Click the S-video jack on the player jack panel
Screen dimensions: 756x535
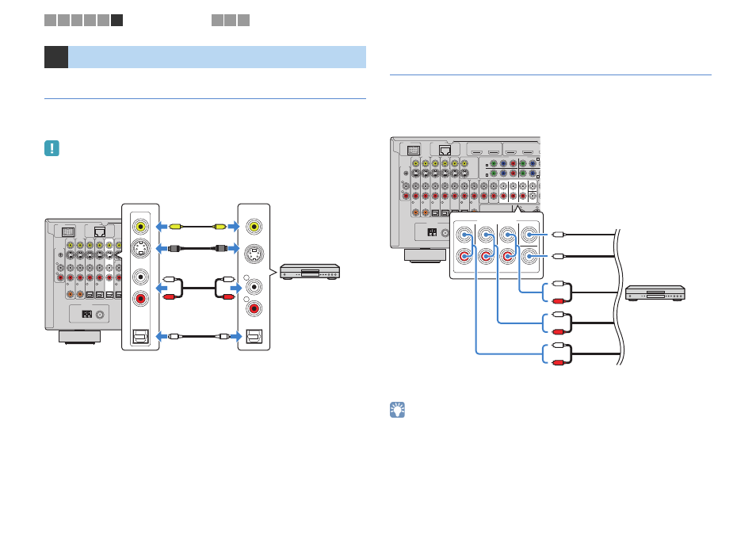point(254,254)
